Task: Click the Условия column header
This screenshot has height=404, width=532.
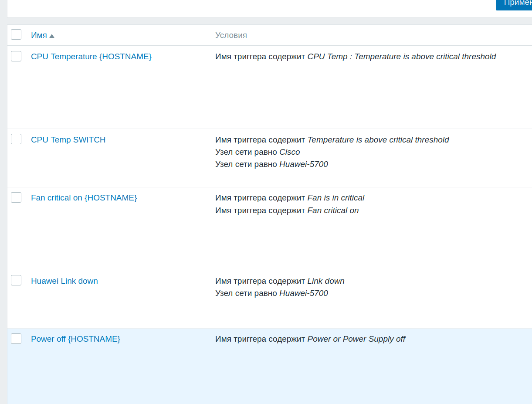Action: 231,35
